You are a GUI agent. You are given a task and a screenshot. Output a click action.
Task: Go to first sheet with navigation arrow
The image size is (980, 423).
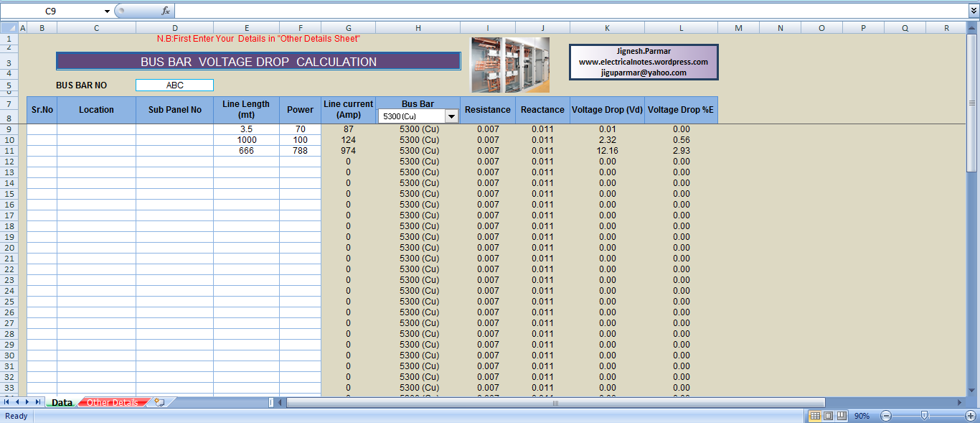pyautogui.click(x=7, y=403)
